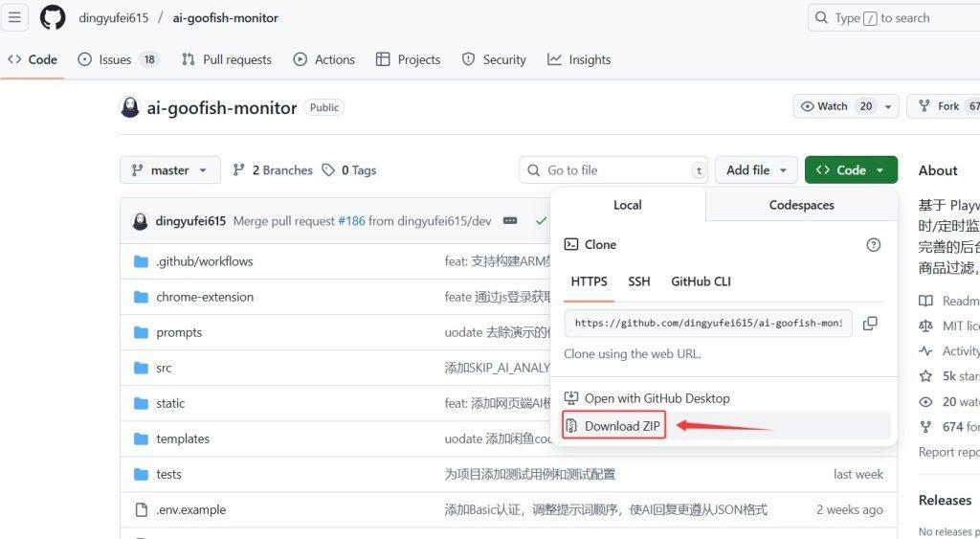Open pull request #186 link
The width and height of the screenshot is (980, 539).
[351, 221]
